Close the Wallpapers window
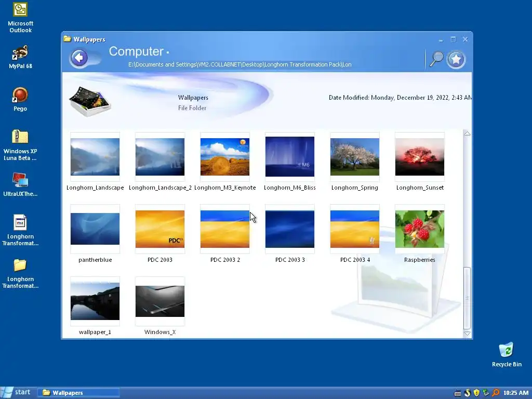 465,39
